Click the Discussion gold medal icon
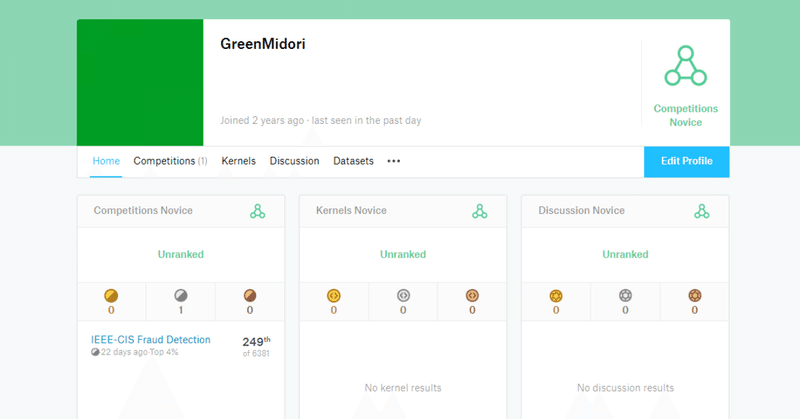 [x=556, y=295]
